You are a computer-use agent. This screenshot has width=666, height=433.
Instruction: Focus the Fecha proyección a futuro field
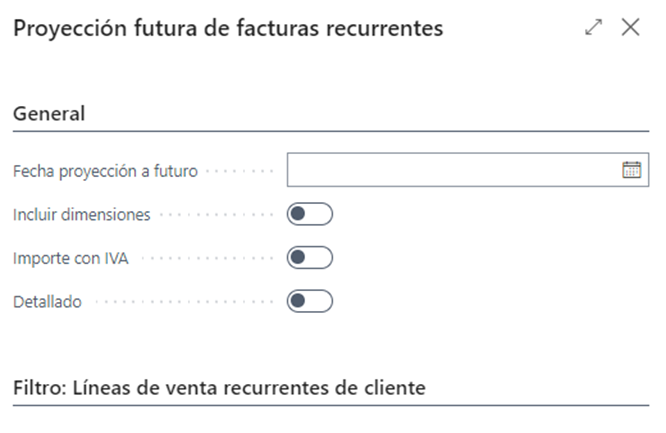coord(468,170)
